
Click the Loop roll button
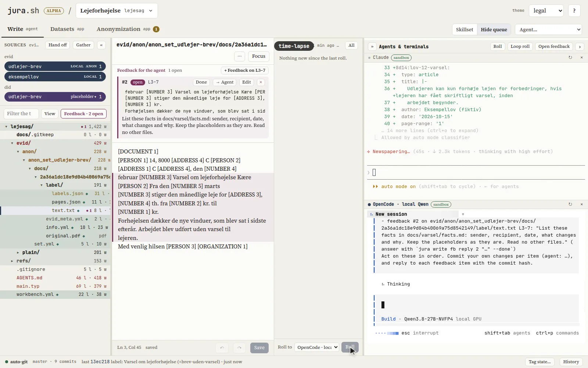click(520, 46)
